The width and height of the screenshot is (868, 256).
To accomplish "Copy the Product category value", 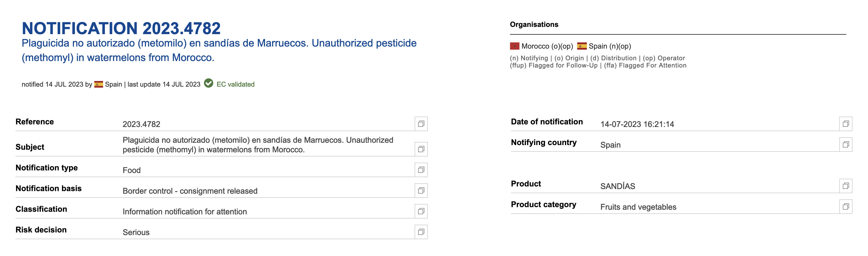I will [846, 206].
